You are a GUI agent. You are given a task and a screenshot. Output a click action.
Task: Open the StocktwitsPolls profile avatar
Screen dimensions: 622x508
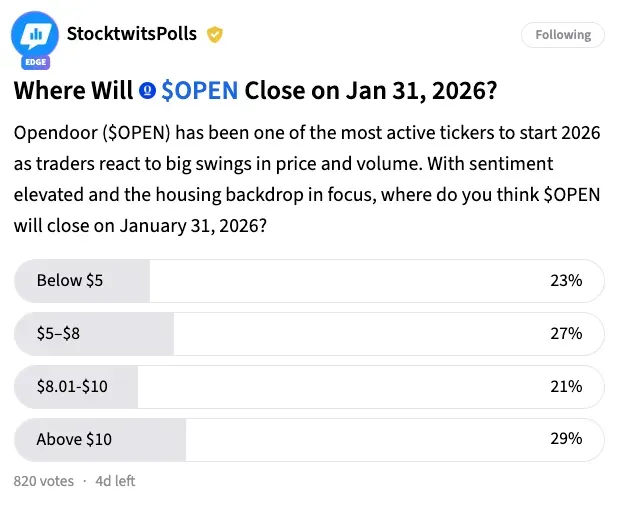click(34, 36)
